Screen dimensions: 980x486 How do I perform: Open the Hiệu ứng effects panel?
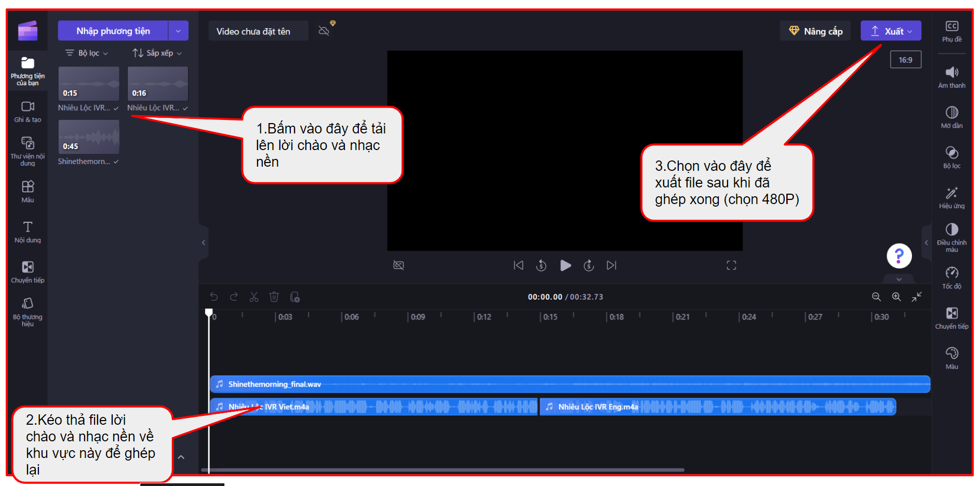click(x=951, y=198)
